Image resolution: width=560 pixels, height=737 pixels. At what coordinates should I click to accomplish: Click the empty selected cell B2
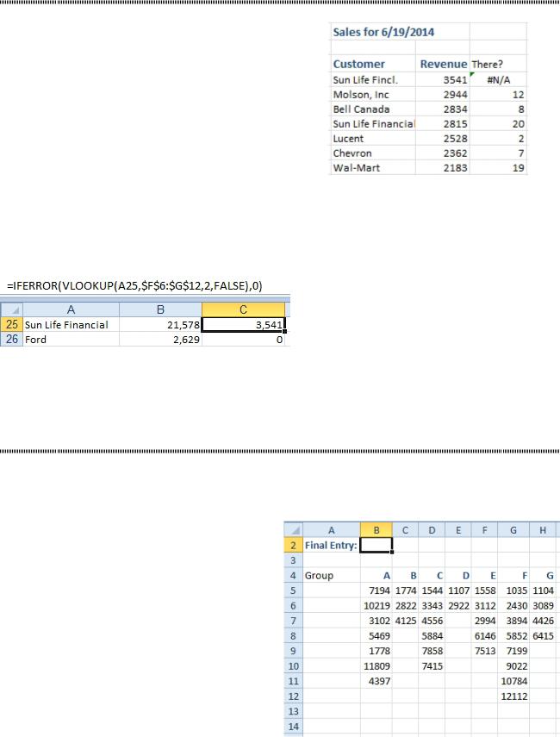(376, 546)
